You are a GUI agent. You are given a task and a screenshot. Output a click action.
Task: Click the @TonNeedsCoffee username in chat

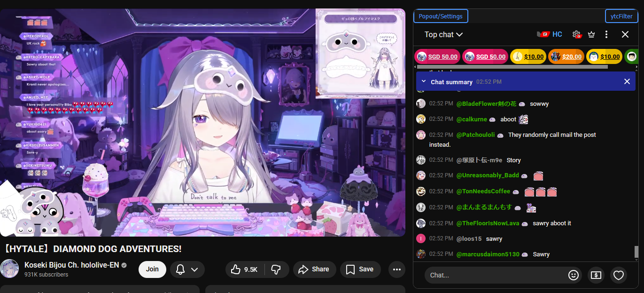[x=483, y=191]
